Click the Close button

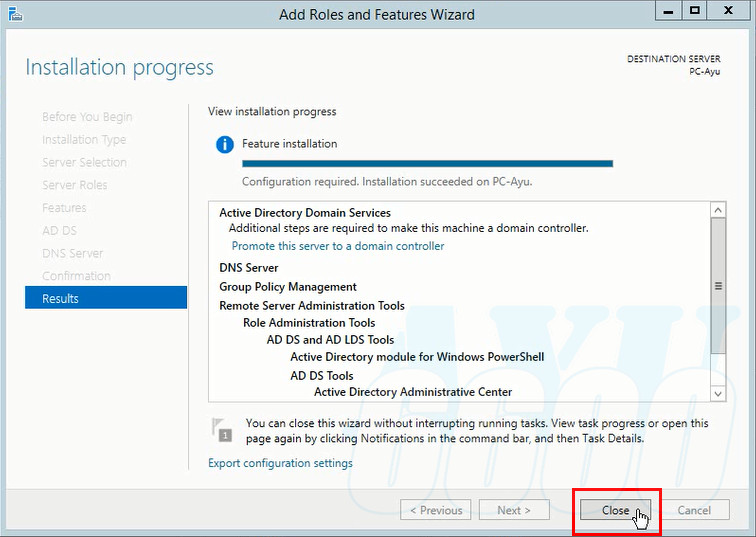pos(615,510)
